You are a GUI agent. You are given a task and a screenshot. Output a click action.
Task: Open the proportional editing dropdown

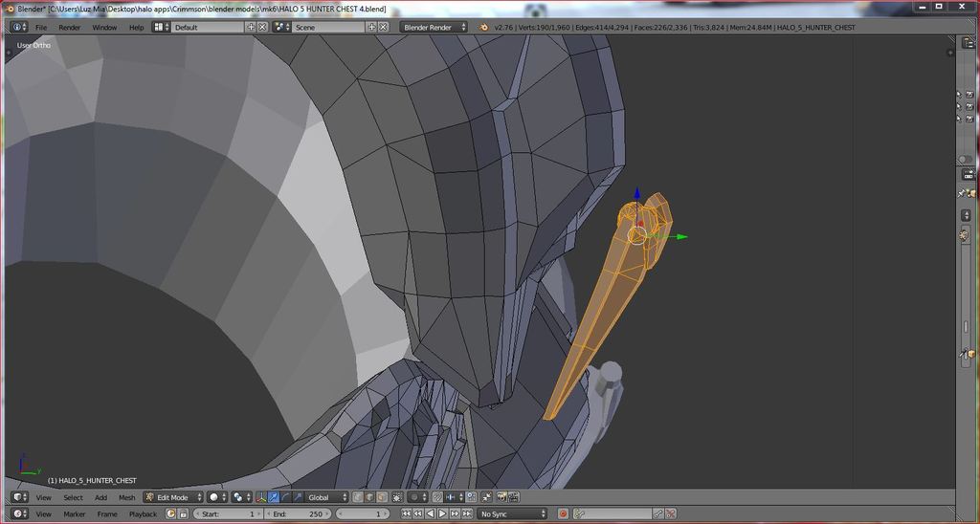tap(417, 497)
